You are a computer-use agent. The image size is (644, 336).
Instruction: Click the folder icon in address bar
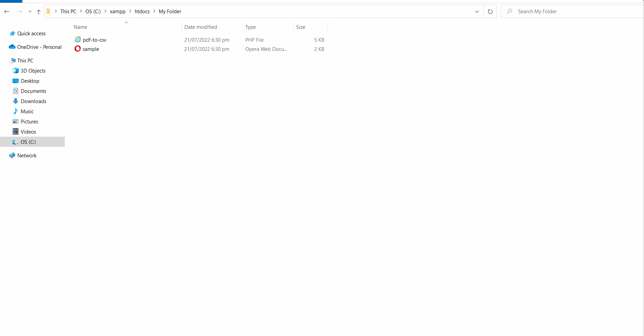pos(48,11)
